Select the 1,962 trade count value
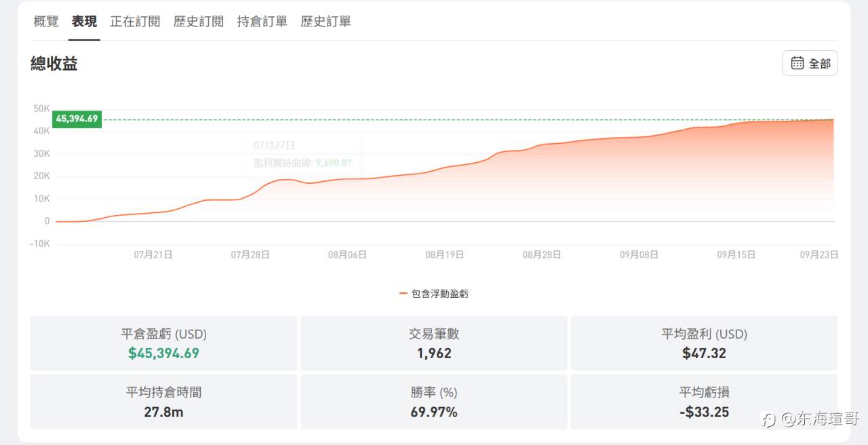 [434, 353]
